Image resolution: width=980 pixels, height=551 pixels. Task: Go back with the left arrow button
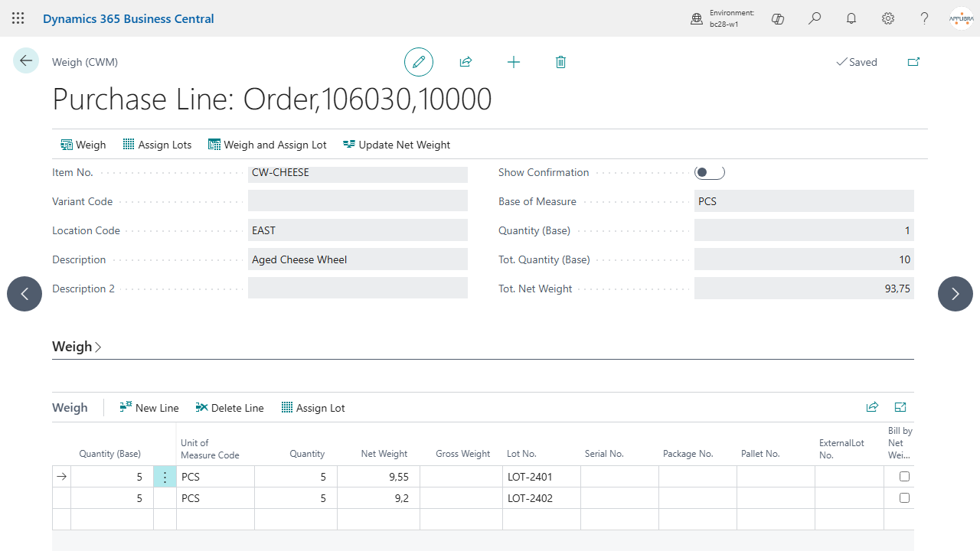point(26,60)
